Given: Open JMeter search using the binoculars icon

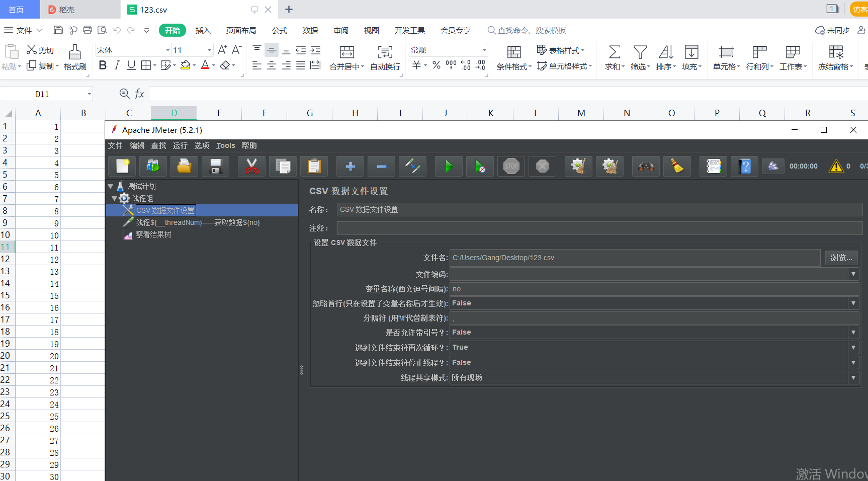Looking at the screenshot, I should click(645, 166).
